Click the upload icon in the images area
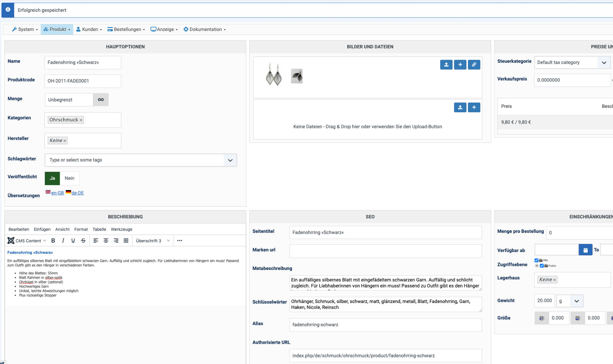Viewport: 613px width, 364px height. 446,65
